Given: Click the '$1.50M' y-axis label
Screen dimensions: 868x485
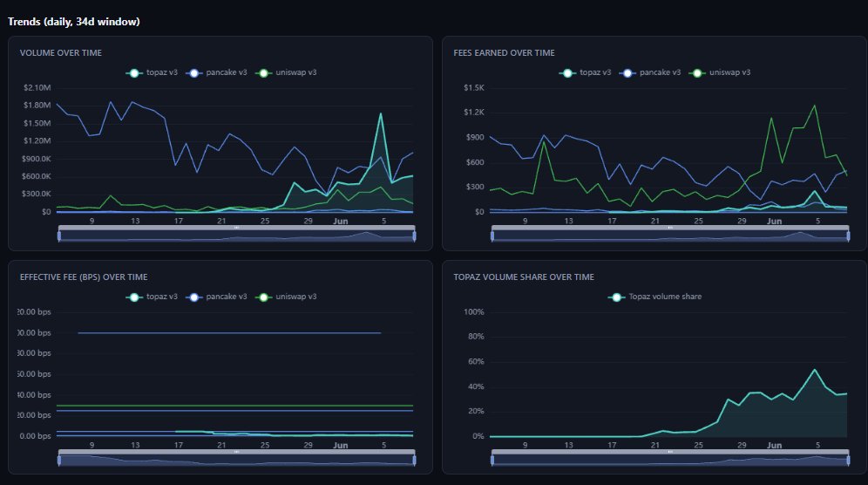Looking at the screenshot, I should pyautogui.click(x=37, y=123).
